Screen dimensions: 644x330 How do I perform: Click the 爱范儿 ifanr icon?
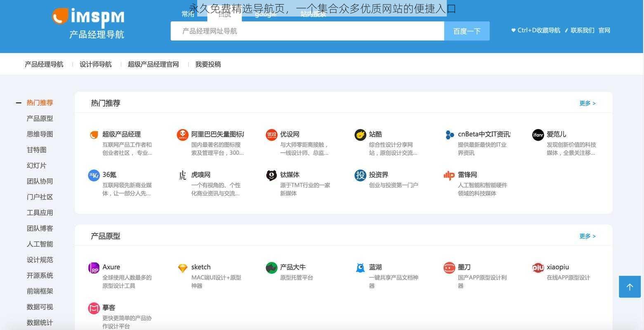tap(538, 135)
